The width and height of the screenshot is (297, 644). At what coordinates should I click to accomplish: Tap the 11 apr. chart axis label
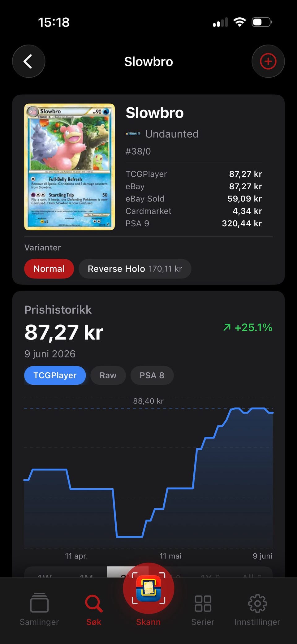[x=76, y=556]
